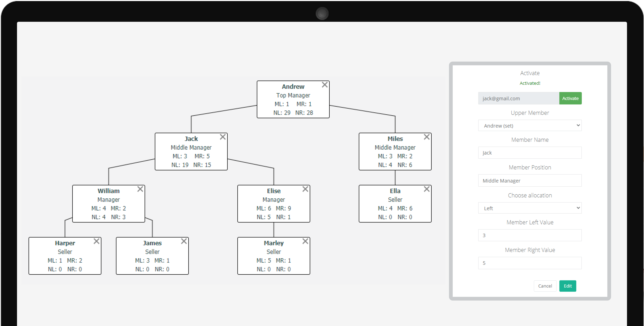Screen dimensions: 644x326
Task: Delete James node with X icon
Action: click(x=184, y=241)
